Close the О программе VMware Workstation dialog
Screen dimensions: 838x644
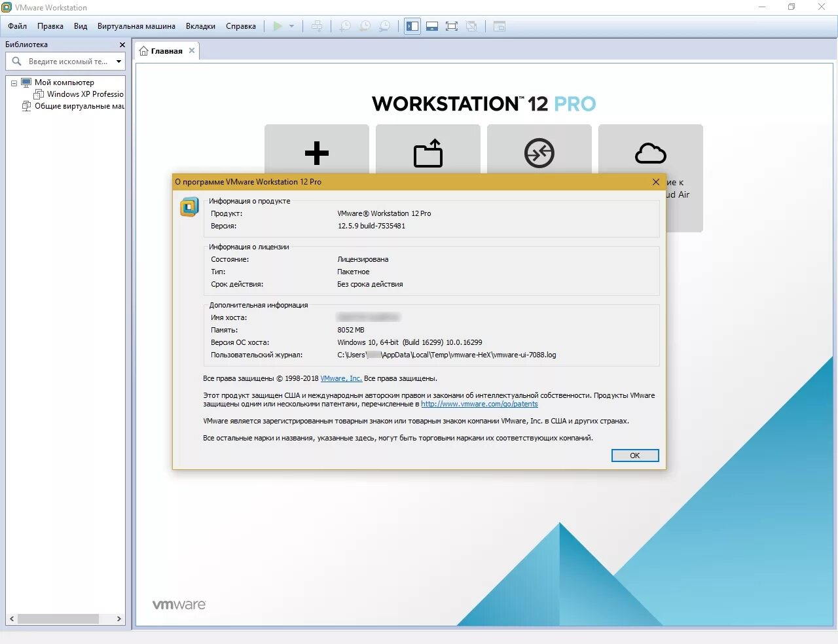(656, 182)
